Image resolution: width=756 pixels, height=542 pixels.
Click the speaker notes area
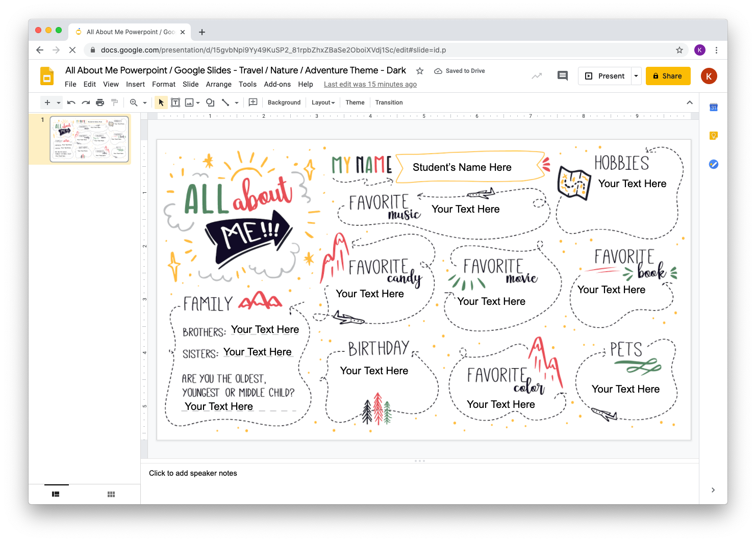point(192,473)
